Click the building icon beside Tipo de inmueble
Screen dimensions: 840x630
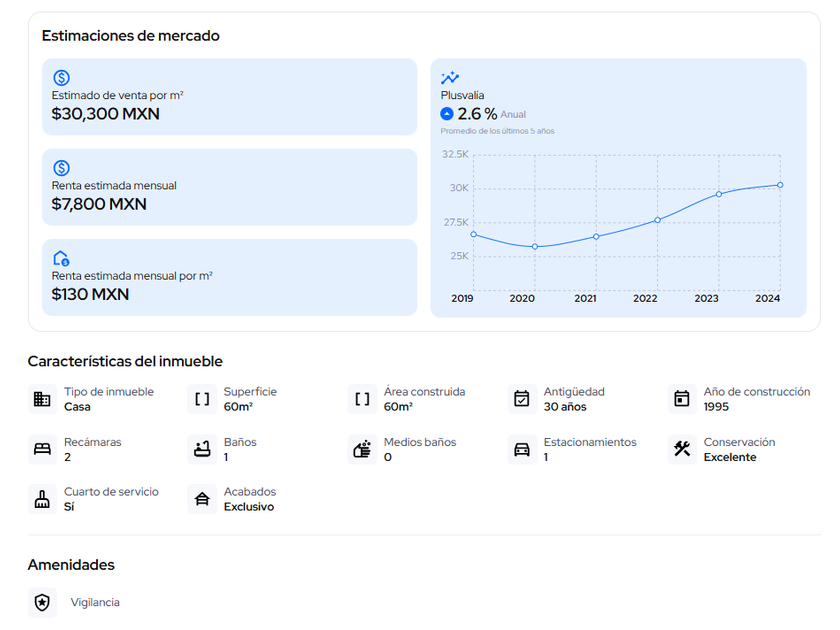[x=42, y=399]
